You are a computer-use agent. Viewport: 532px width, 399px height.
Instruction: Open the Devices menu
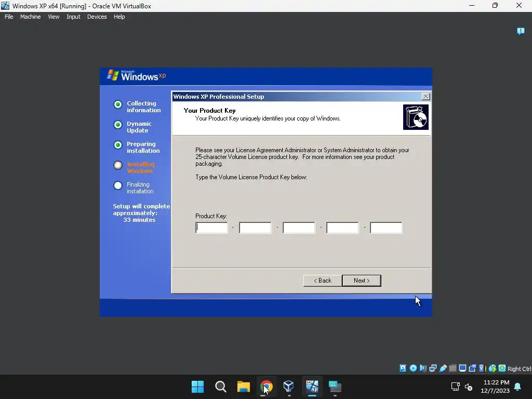97,17
